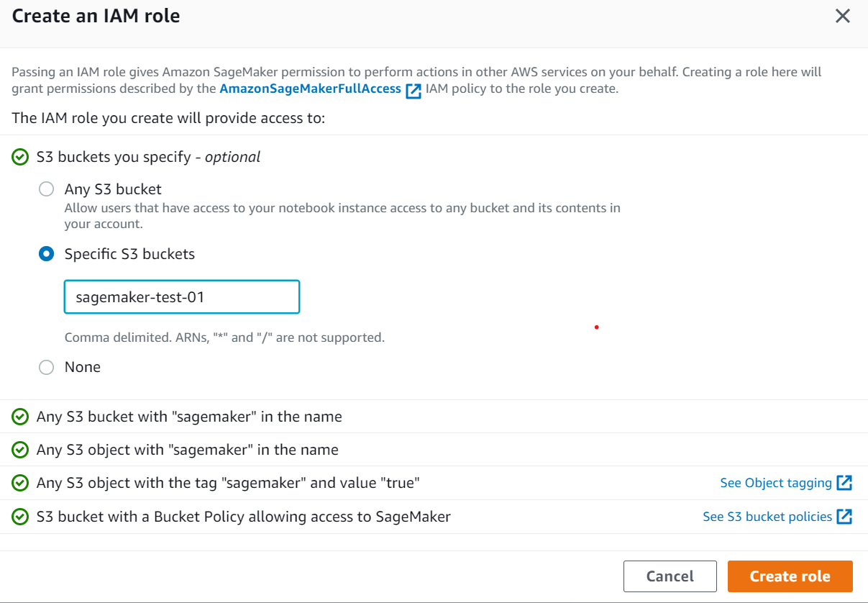
Task: Choose the None access option
Action: click(x=46, y=367)
